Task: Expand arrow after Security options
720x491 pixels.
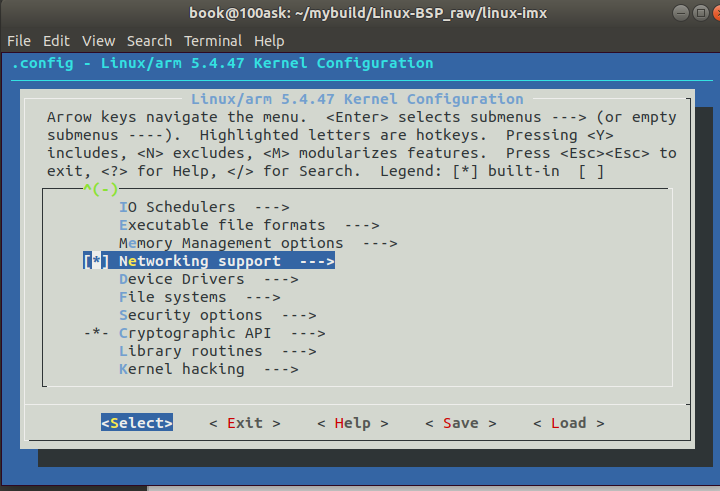Action: click(299, 315)
